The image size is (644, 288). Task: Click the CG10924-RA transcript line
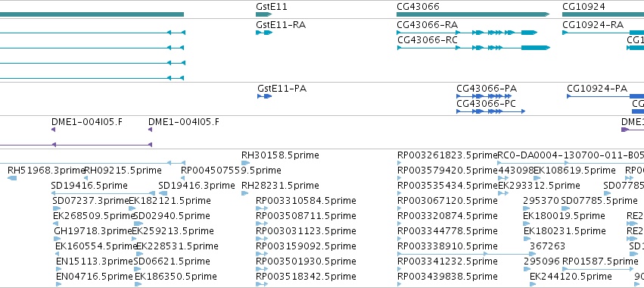click(603, 33)
